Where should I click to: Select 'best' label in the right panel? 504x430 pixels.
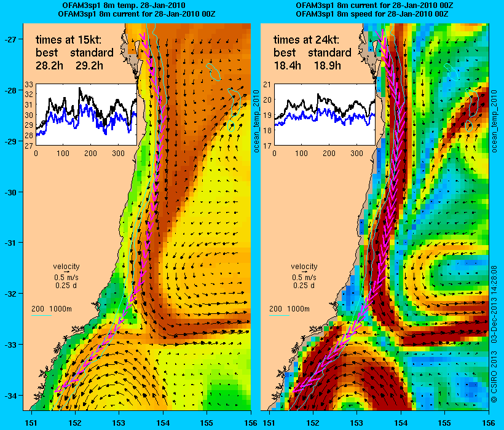285,53
